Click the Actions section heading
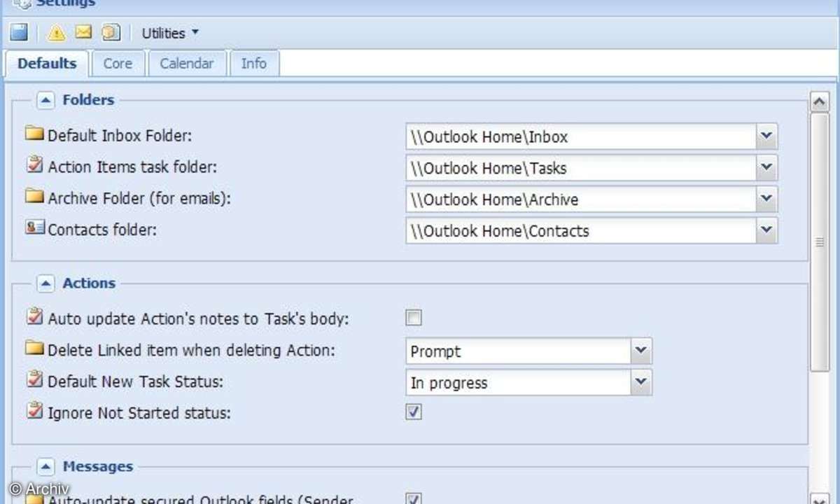 (89, 283)
